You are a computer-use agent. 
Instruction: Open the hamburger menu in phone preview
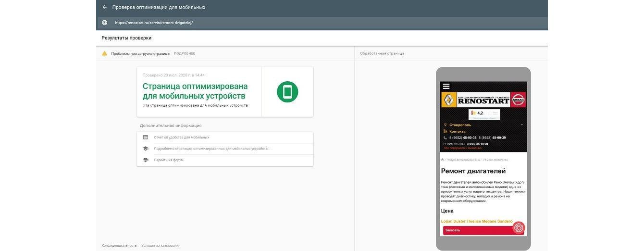pyautogui.click(x=446, y=87)
